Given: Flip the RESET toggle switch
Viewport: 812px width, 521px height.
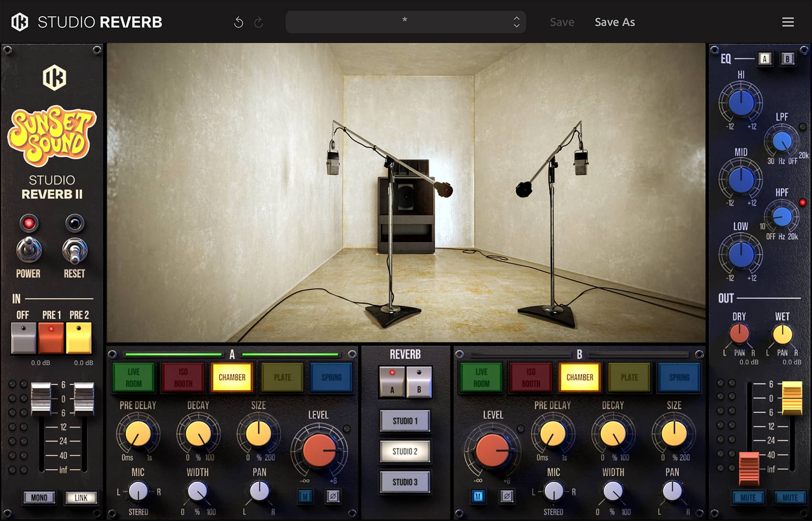Looking at the screenshot, I should [x=75, y=251].
